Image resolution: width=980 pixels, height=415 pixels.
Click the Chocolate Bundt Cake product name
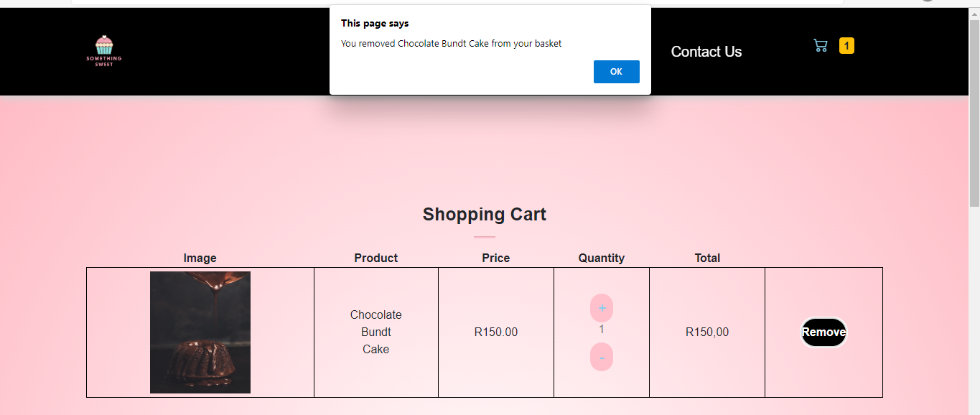point(375,332)
